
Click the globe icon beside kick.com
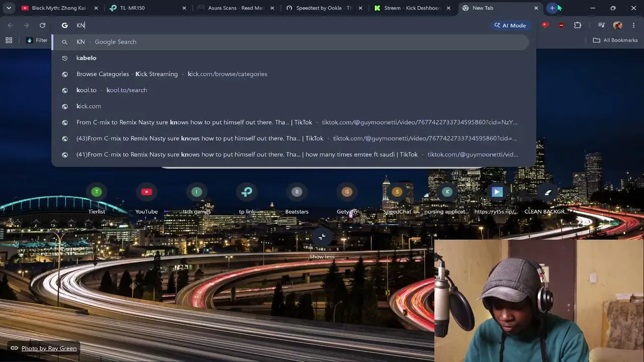(x=64, y=106)
